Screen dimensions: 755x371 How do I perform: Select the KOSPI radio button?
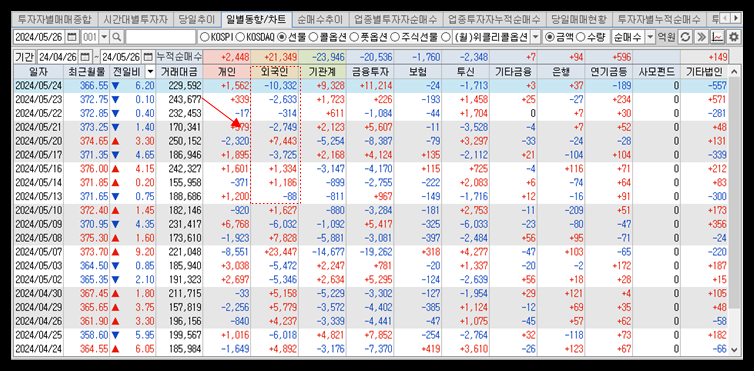(204, 37)
